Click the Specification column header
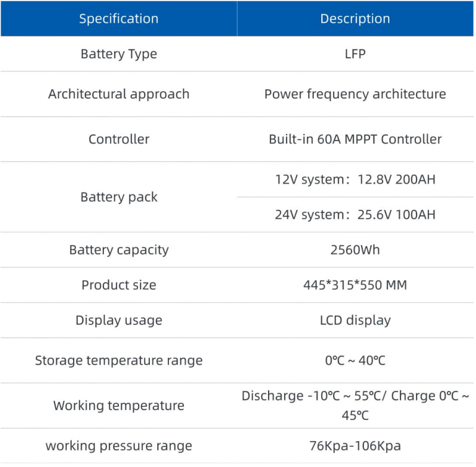 [x=119, y=19]
